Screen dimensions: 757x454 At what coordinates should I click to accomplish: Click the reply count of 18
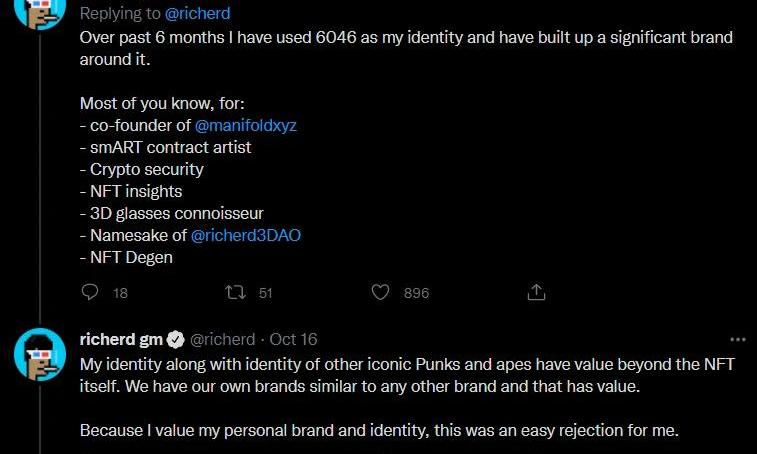[121, 293]
